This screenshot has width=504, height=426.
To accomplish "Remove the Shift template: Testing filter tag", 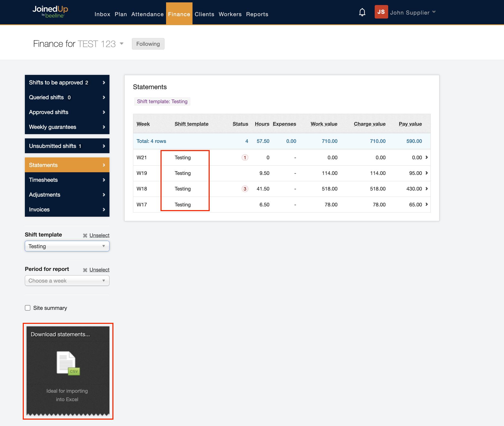I will tap(162, 102).
